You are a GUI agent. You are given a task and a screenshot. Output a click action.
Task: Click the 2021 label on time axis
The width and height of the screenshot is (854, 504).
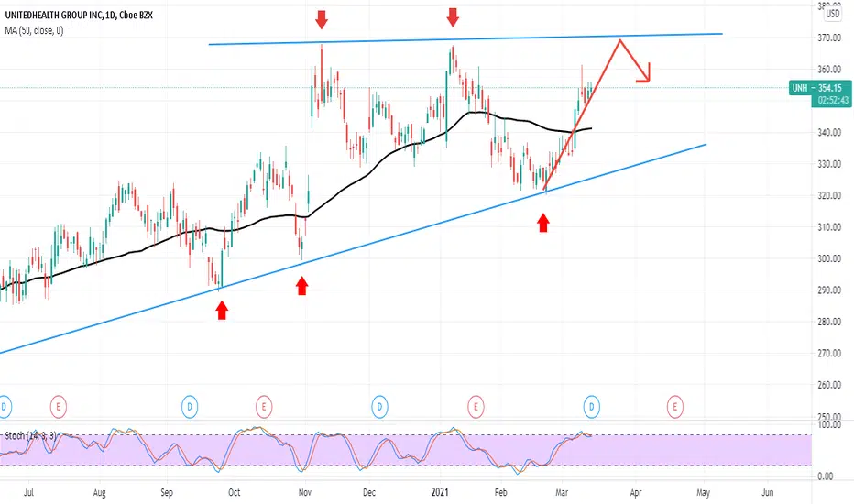tap(440, 493)
